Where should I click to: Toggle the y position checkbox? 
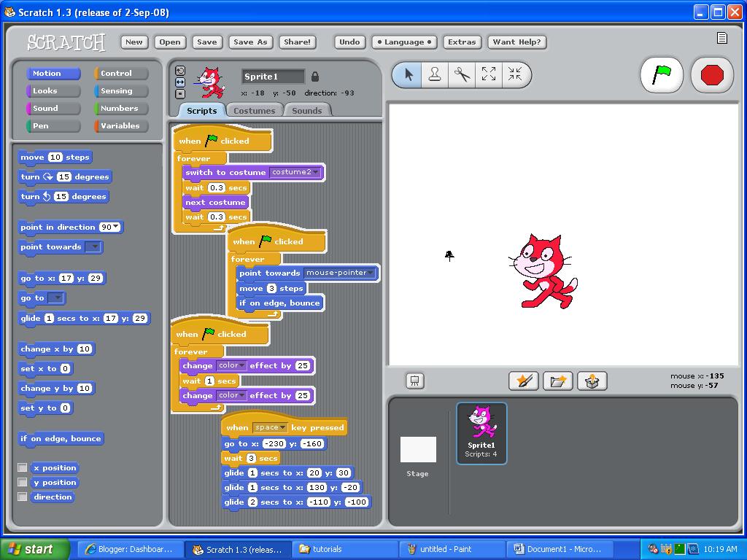23,483
